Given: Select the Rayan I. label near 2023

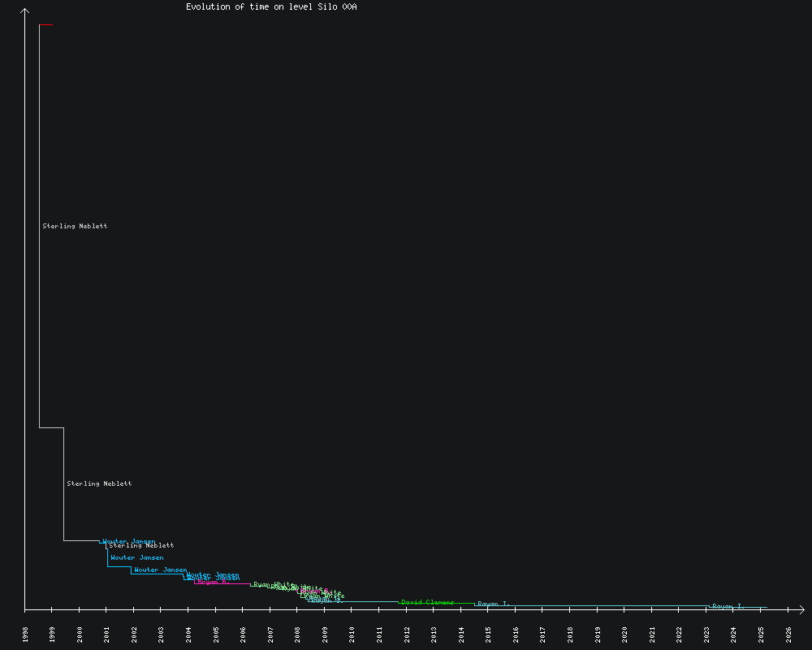Looking at the screenshot, I should [x=728, y=606].
